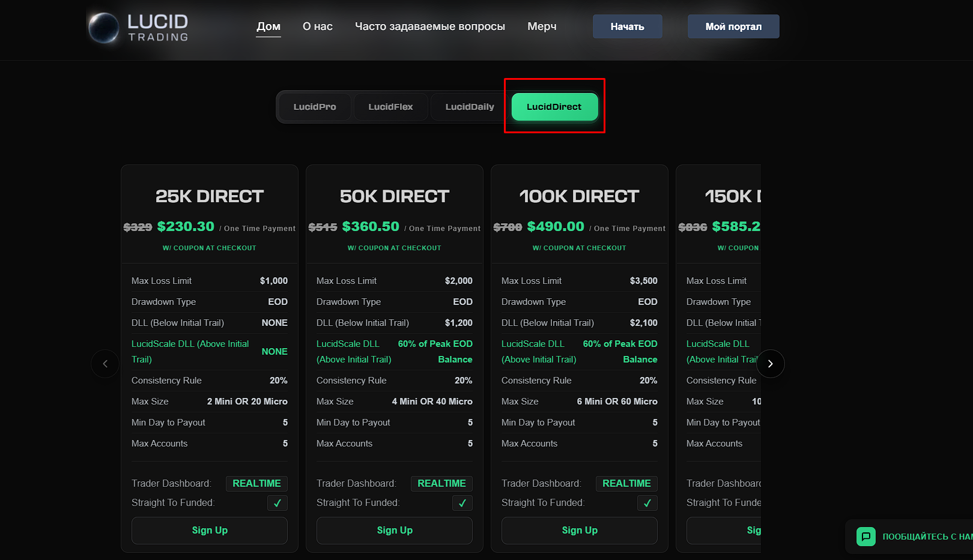Click the 25K DIRECT heading
Screen dimensions: 973x560
coord(210,196)
